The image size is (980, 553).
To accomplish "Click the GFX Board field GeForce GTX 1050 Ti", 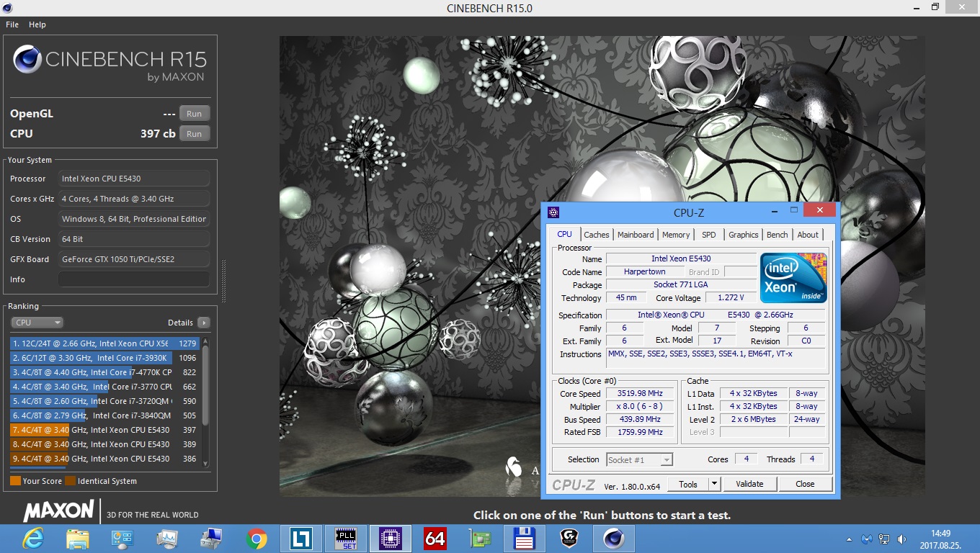I will tap(134, 259).
